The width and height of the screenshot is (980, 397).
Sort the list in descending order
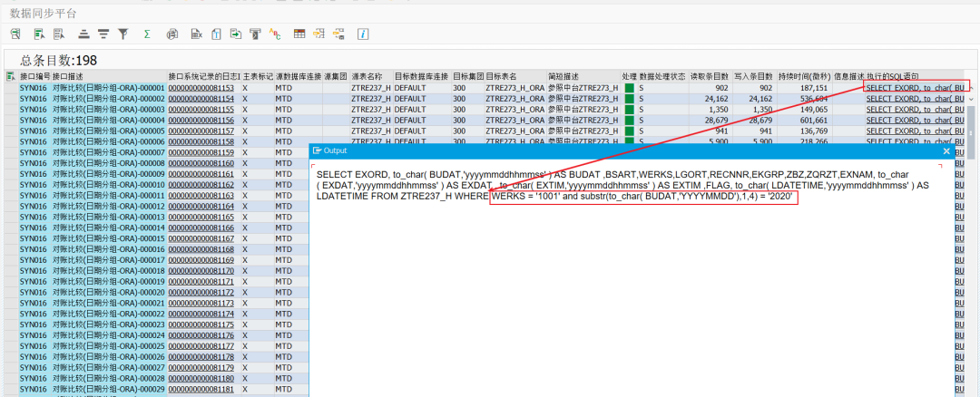click(x=103, y=34)
